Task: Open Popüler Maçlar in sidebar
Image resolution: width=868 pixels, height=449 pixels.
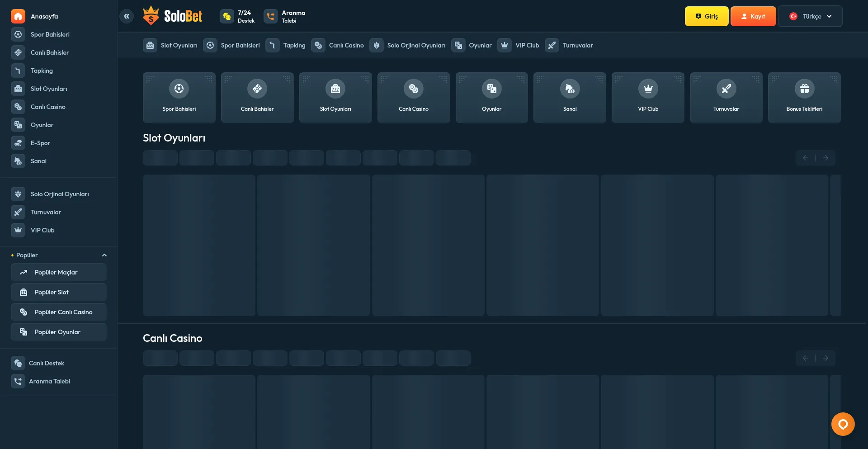Action: [x=59, y=272]
